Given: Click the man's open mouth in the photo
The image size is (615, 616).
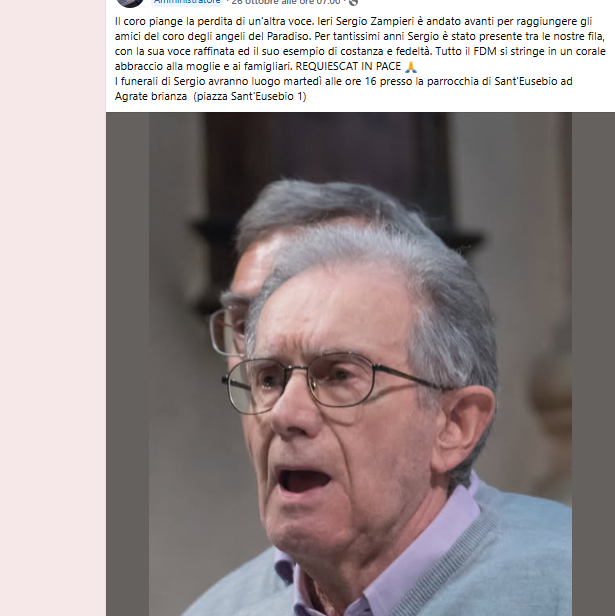Looking at the screenshot, I should (304, 480).
